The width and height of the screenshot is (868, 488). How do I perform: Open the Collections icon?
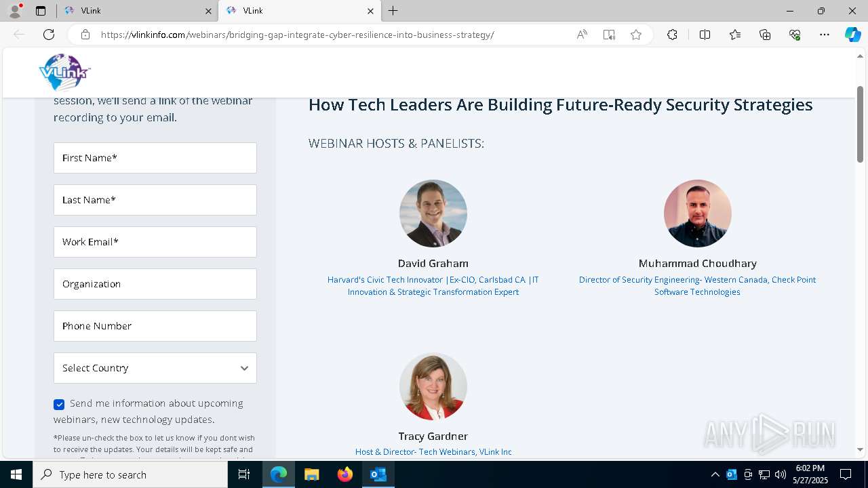click(765, 35)
